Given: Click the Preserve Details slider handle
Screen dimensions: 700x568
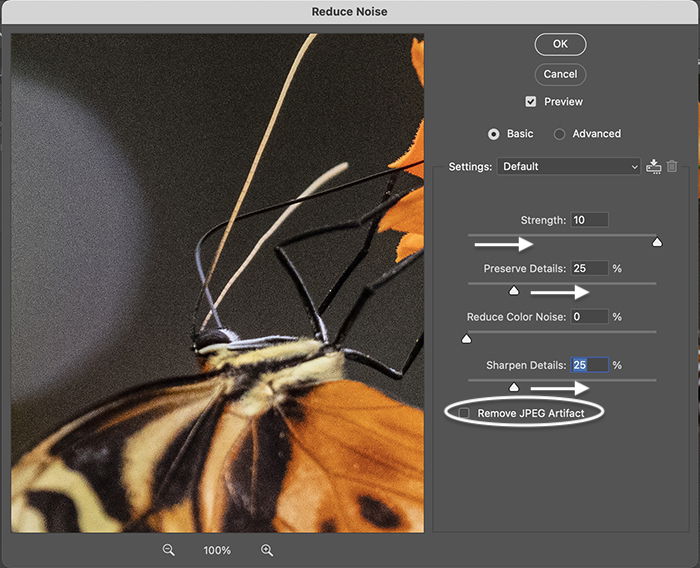Looking at the screenshot, I should click(x=514, y=291).
